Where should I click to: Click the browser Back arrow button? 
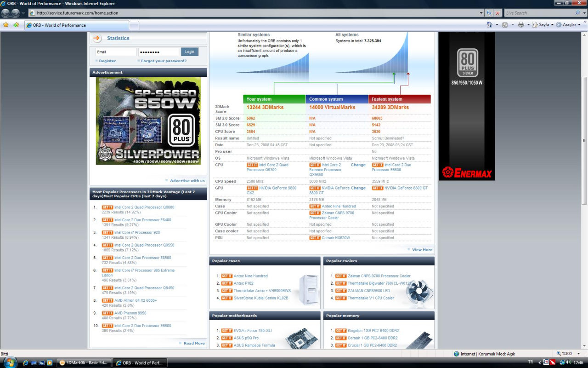(6, 13)
